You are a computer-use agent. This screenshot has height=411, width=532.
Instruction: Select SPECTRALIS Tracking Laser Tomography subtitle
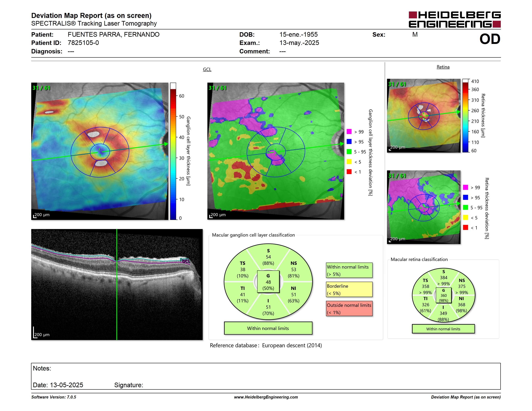pyautogui.click(x=94, y=23)
